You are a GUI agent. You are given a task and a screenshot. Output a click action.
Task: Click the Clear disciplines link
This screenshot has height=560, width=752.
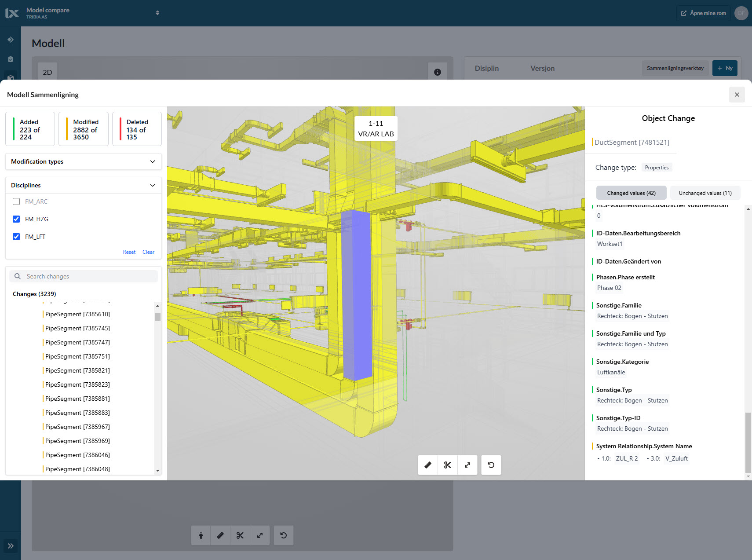coord(148,252)
